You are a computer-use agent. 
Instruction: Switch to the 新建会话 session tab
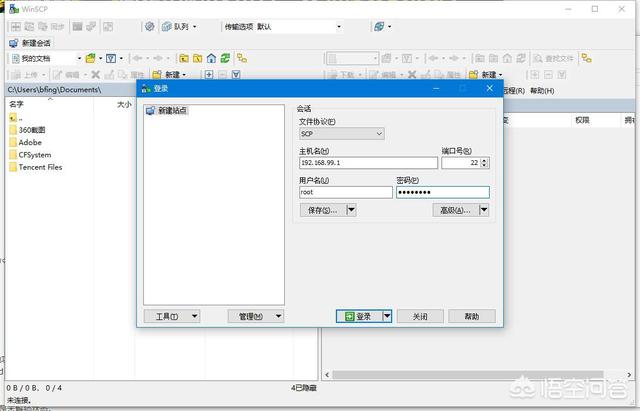click(30, 43)
